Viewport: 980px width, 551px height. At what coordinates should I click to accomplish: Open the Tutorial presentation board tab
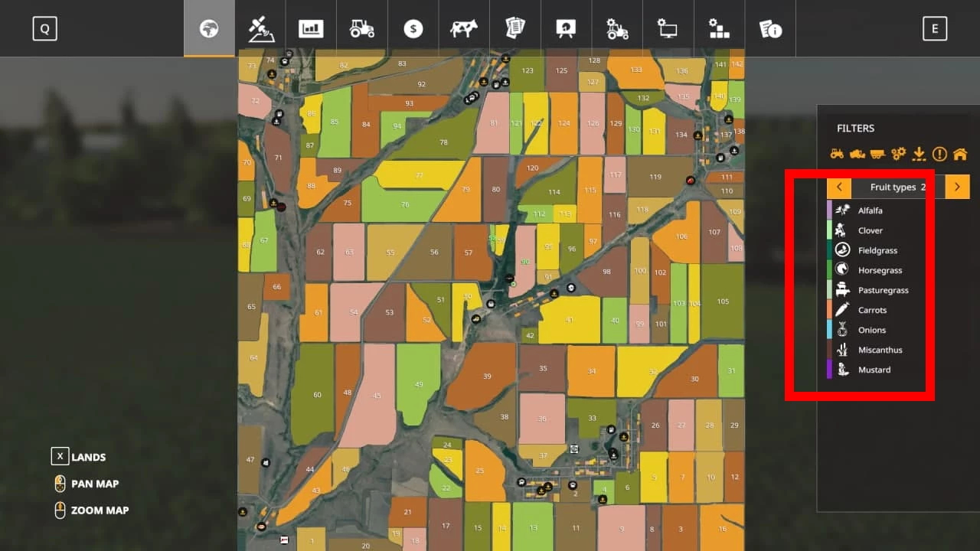click(566, 29)
